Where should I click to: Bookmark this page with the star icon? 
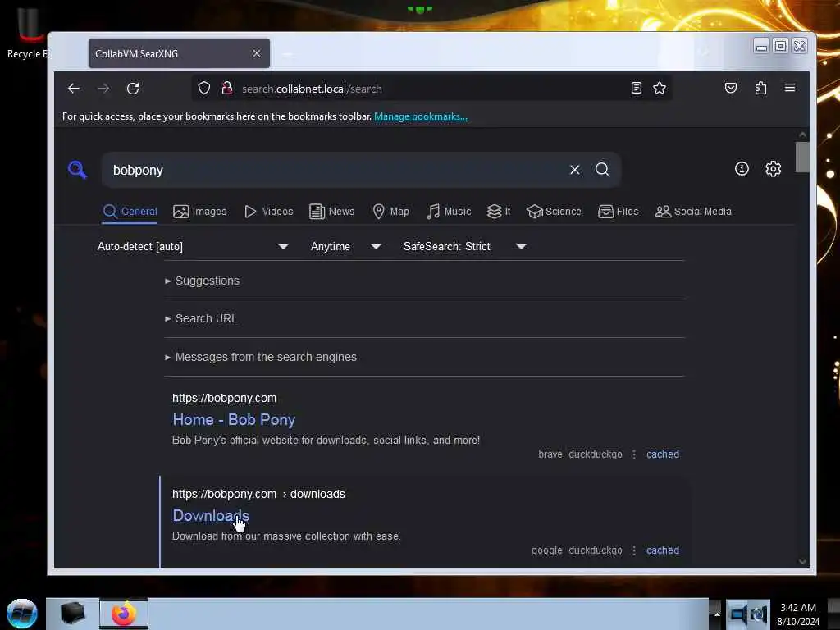point(660,88)
